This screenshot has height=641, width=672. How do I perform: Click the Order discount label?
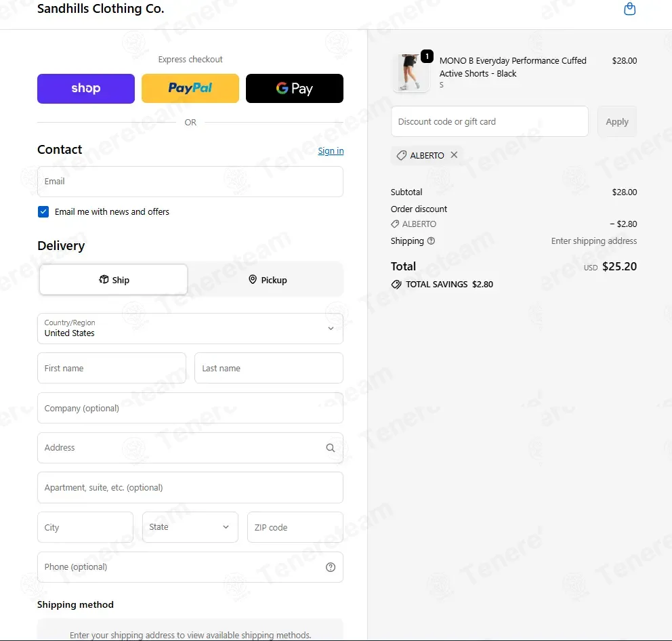click(x=419, y=209)
